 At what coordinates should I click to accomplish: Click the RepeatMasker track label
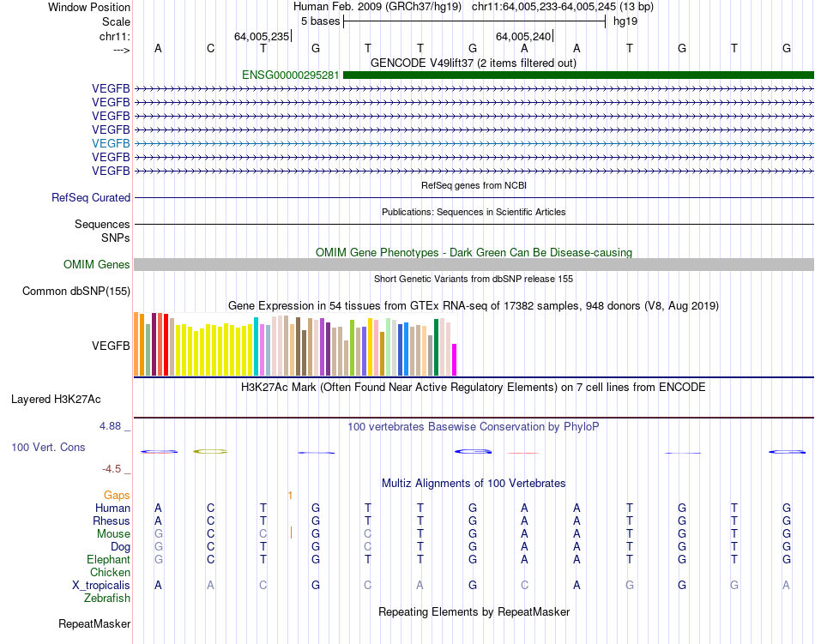coord(94,624)
